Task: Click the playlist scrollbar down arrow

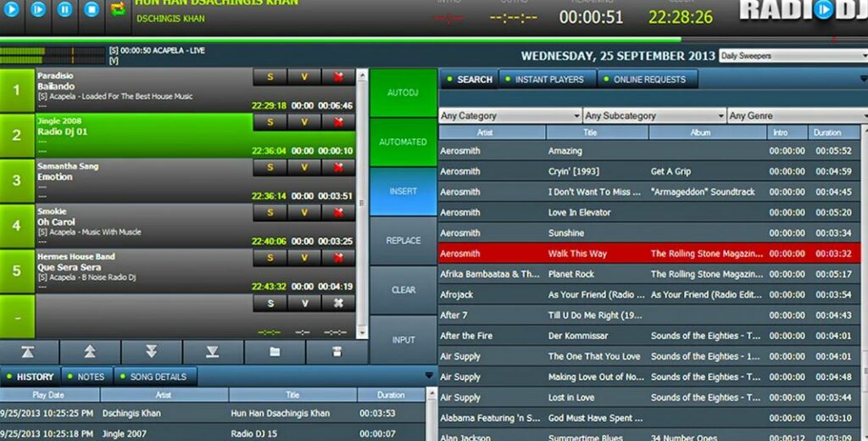Action: click(362, 332)
